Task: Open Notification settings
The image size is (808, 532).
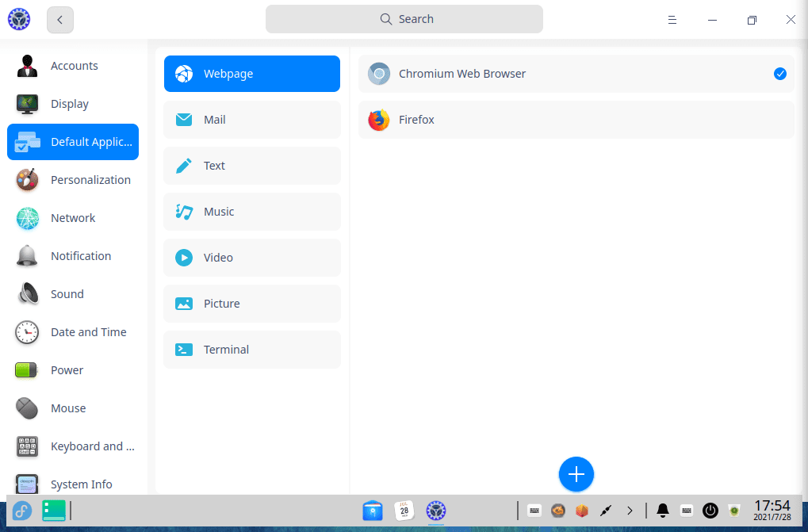Action: tap(73, 256)
